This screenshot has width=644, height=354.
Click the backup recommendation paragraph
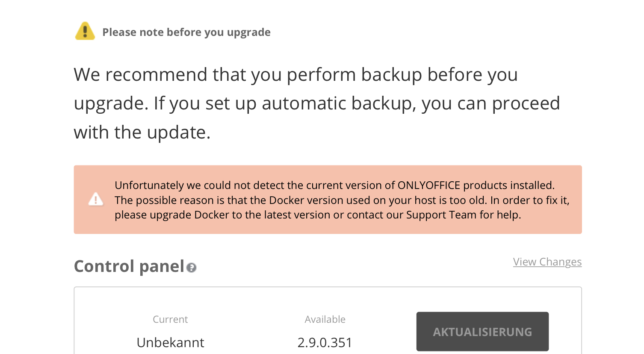(x=316, y=103)
